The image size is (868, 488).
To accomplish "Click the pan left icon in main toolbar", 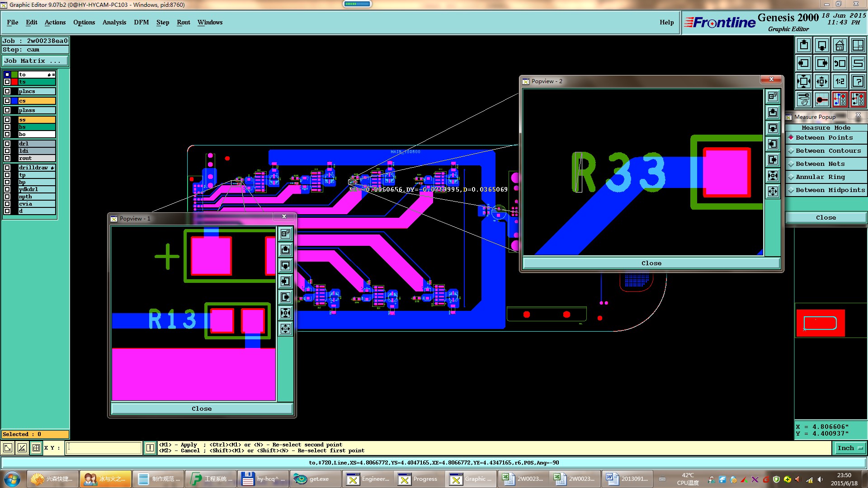I will tap(804, 63).
